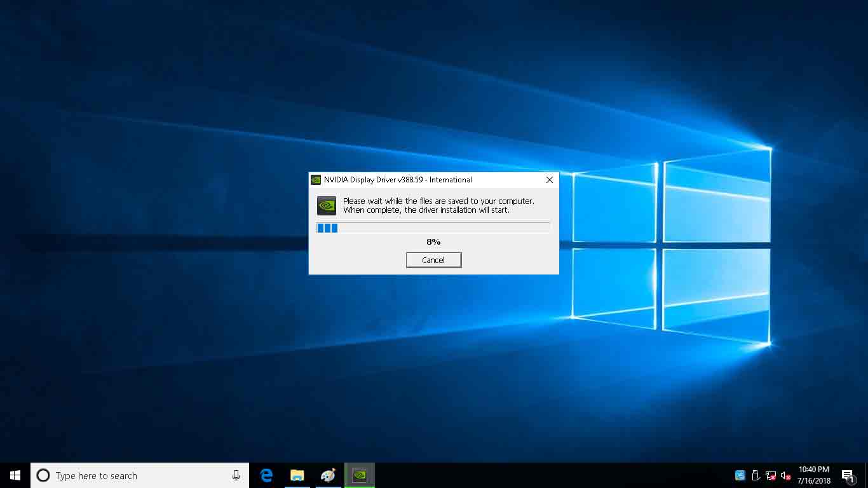This screenshot has height=488, width=868.
Task: Click the file extraction progress bar
Action: pyautogui.click(x=433, y=228)
